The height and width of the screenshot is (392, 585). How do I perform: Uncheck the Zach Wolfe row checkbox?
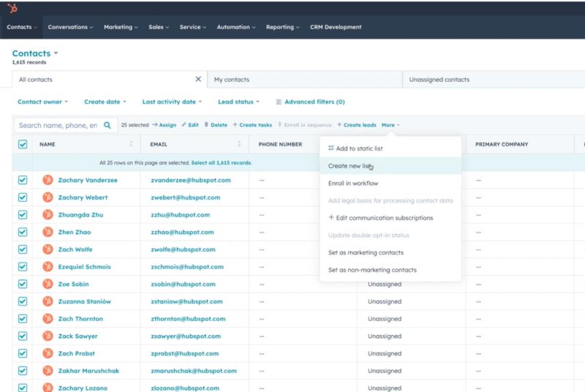pos(23,249)
